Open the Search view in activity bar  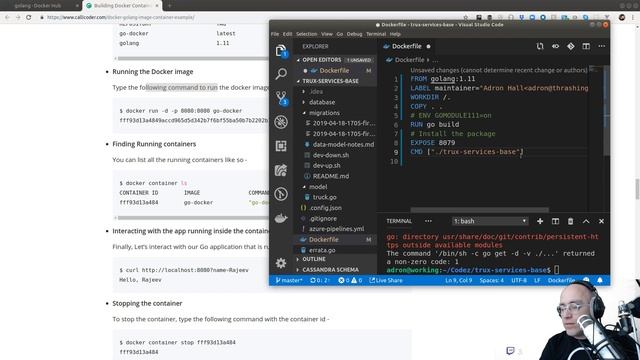pos(281,74)
